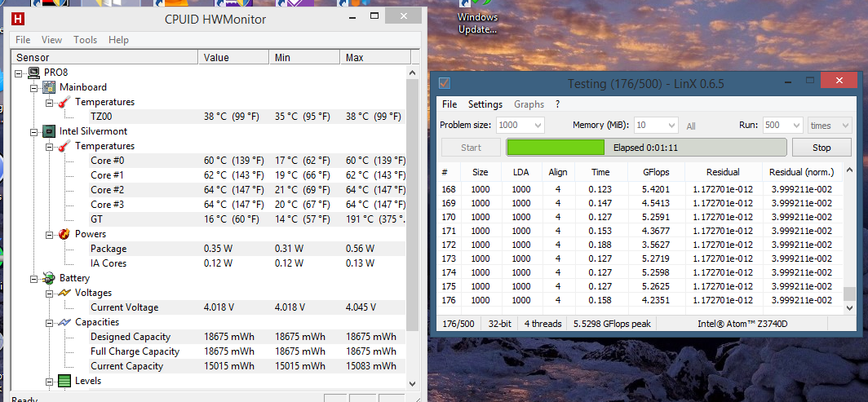Collapse the Battery node
Screen dimensions: 868x402
coord(33,278)
